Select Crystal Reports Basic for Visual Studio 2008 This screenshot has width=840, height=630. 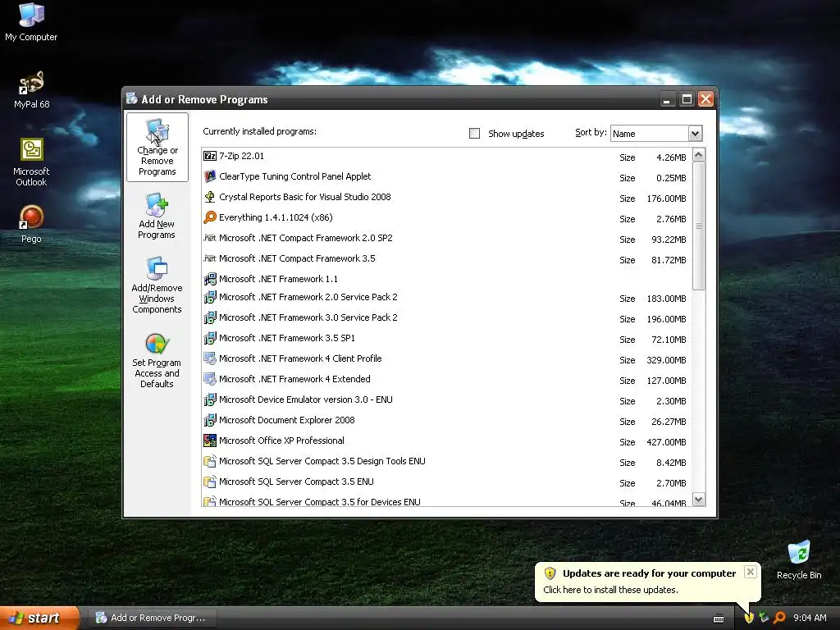click(447, 197)
